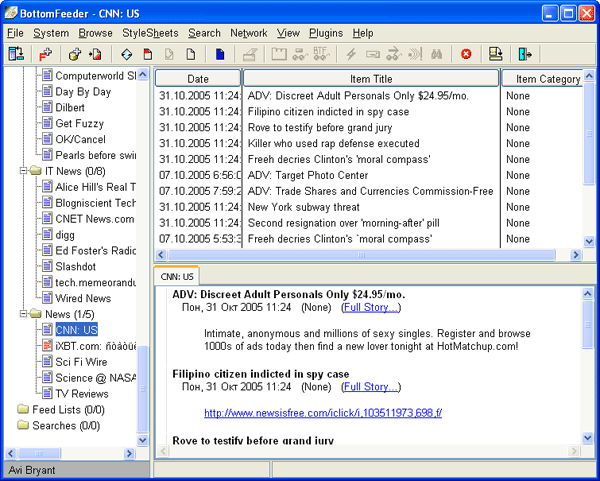Collapse the IT News folder
Screen dimensions: 600x481
tap(22, 172)
